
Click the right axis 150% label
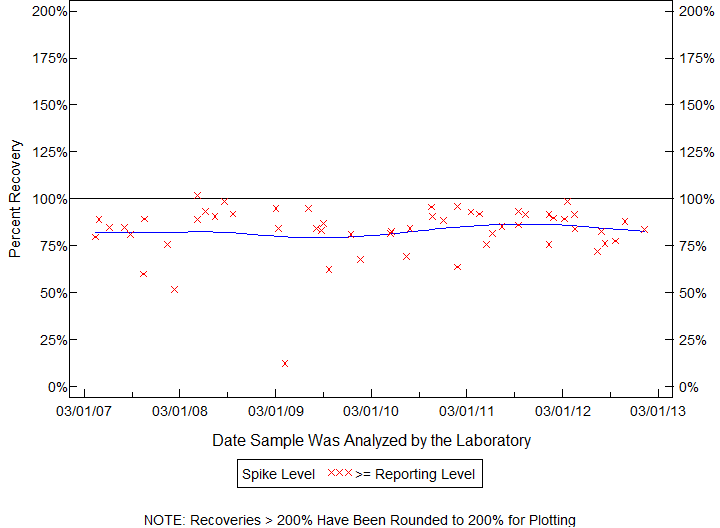697,105
